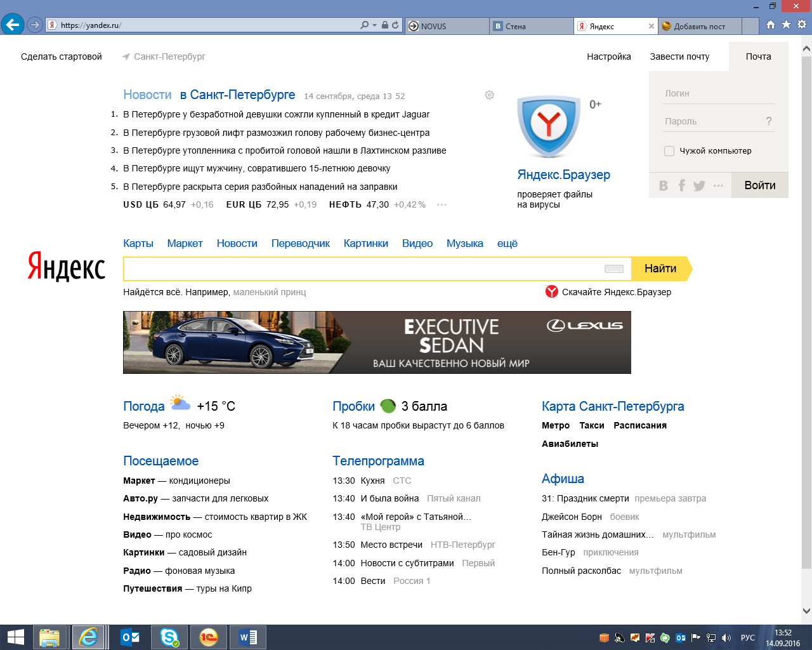Open в Санкт-Петербурге news tab
The image size is (812, 650).
coord(237,95)
